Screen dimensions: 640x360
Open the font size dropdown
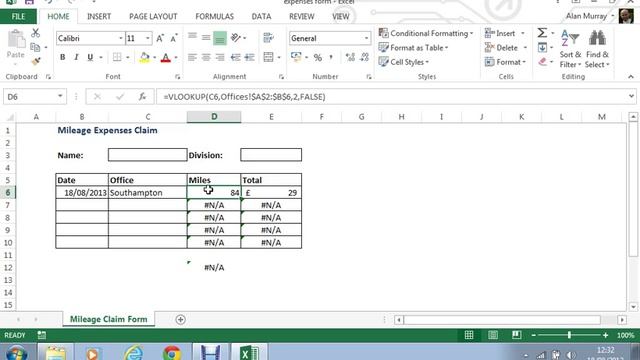pos(148,38)
